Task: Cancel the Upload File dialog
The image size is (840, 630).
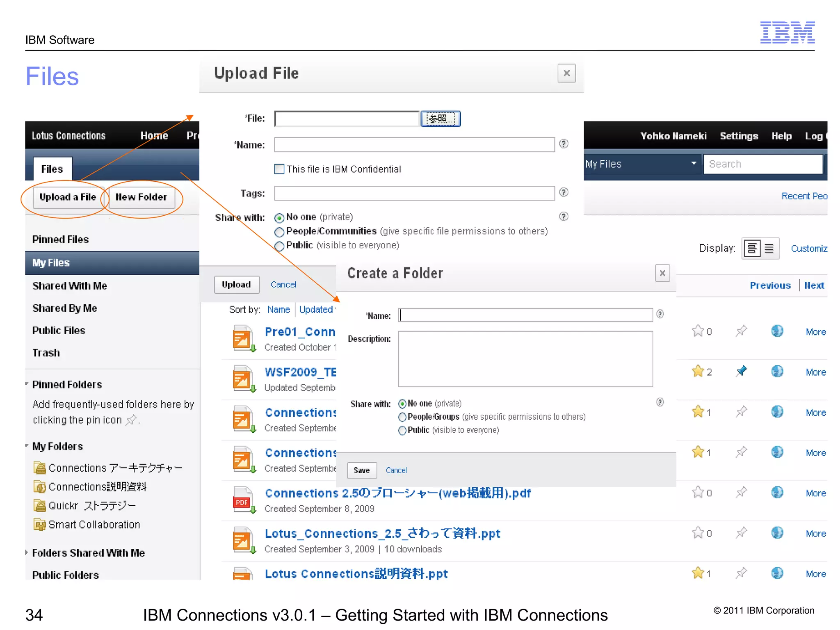Action: coord(283,284)
